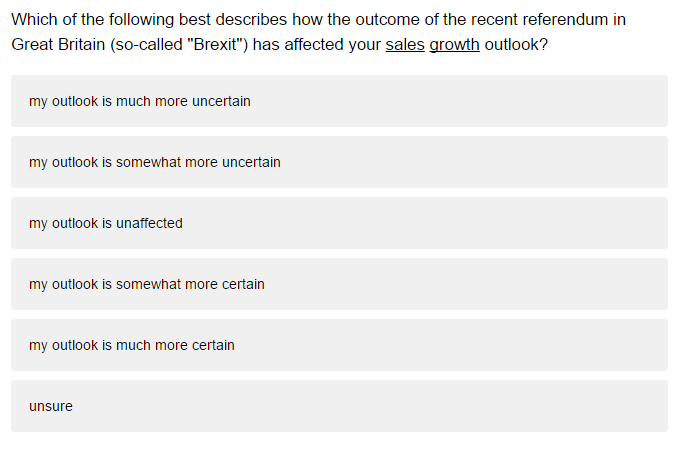Click the word "outlook?" ending the question
This screenshot has height=449, width=682.
click(x=516, y=44)
